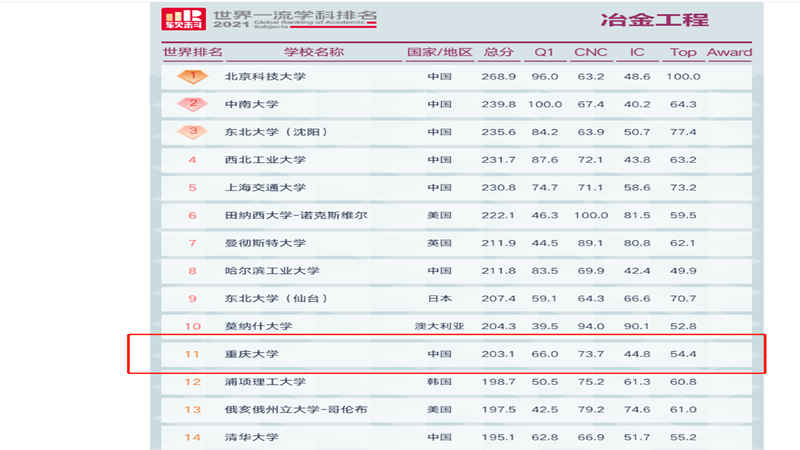Click the Q1 column header
Viewport: 800px width, 450px height.
544,52
